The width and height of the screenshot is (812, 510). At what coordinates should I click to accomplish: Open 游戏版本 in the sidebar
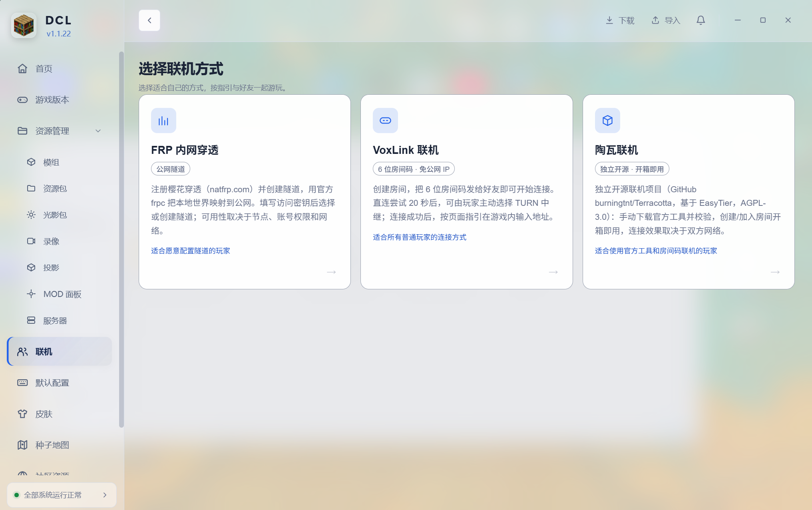(x=59, y=100)
